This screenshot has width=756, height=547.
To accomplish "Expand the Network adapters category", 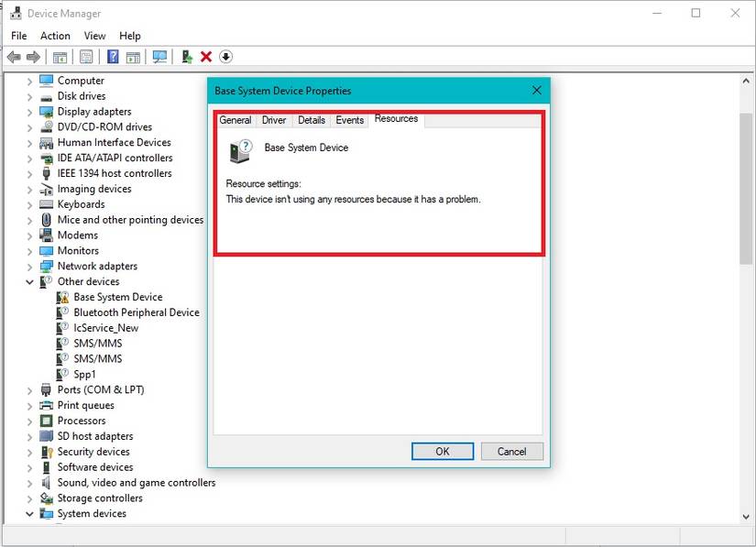I will (30, 266).
